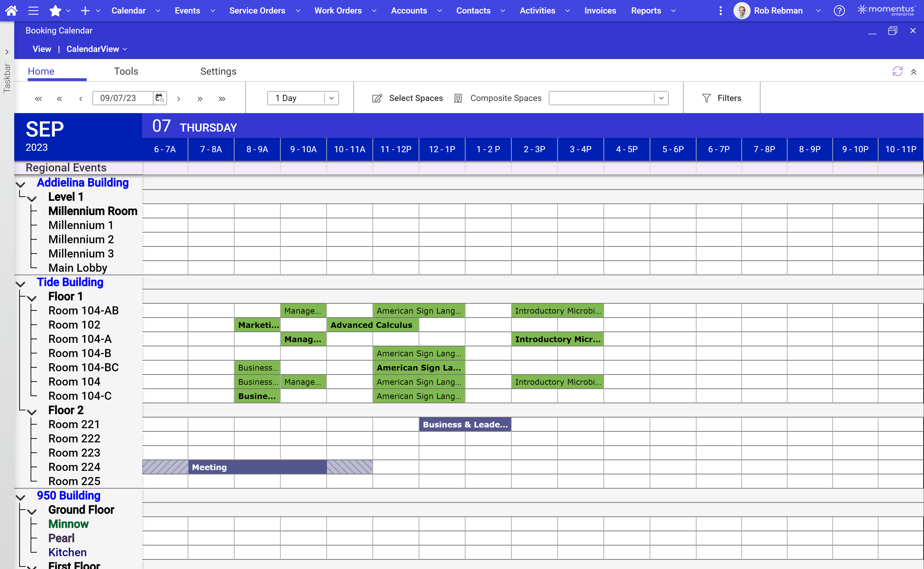The image size is (924, 569).
Task: Open the hamburger menu icon
Action: pos(33,10)
